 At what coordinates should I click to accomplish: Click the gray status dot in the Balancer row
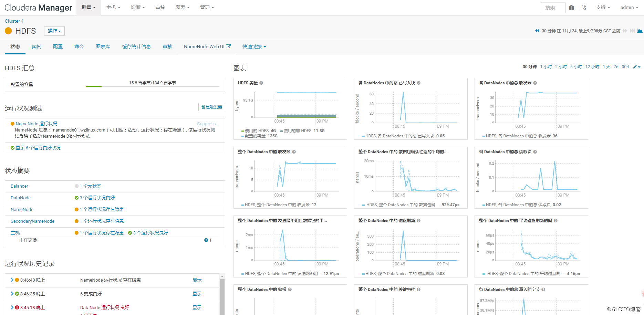point(76,186)
